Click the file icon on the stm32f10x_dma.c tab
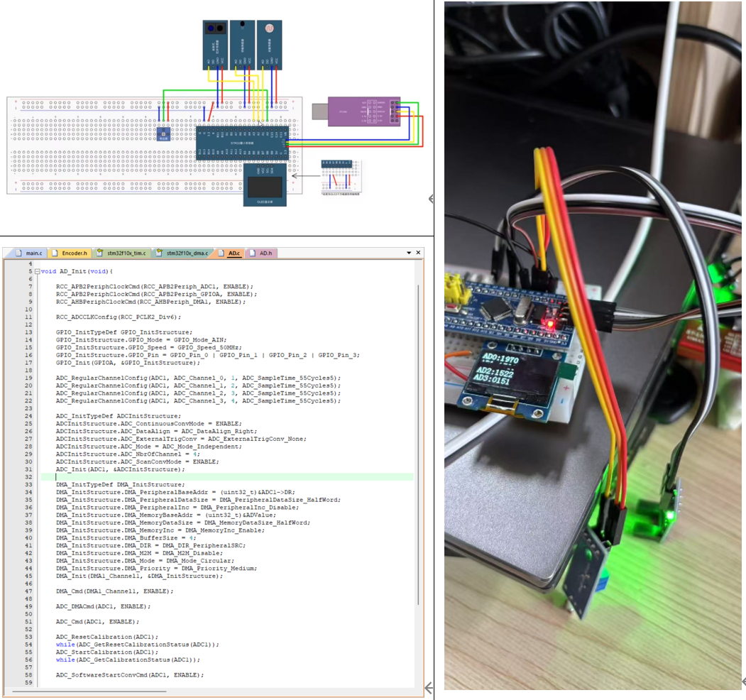746x700 pixels. point(159,251)
